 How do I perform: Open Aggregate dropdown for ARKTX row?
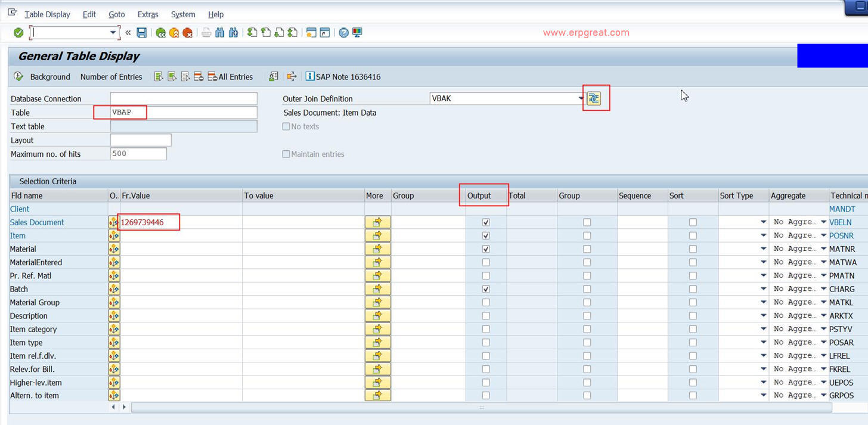(x=824, y=316)
